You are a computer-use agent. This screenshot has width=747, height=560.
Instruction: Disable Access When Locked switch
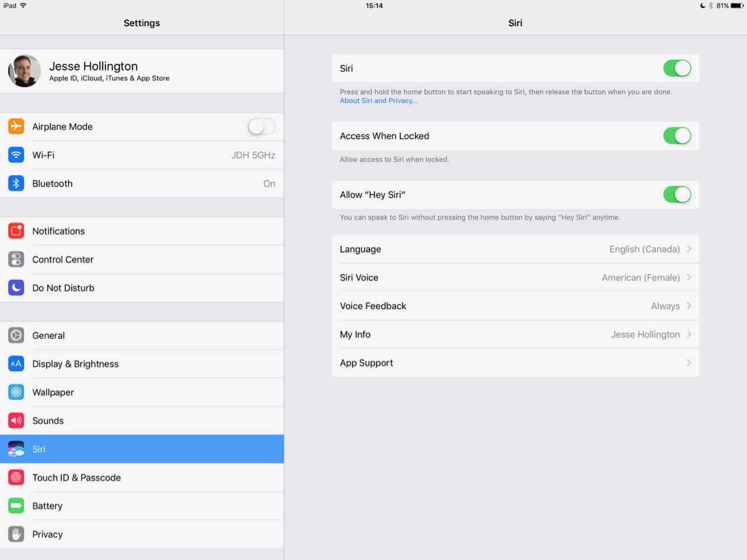(x=677, y=136)
